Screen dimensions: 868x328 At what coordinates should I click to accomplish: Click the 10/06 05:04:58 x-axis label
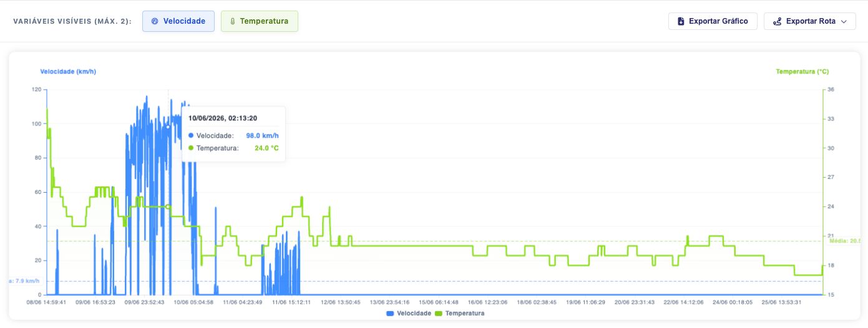[x=193, y=302]
